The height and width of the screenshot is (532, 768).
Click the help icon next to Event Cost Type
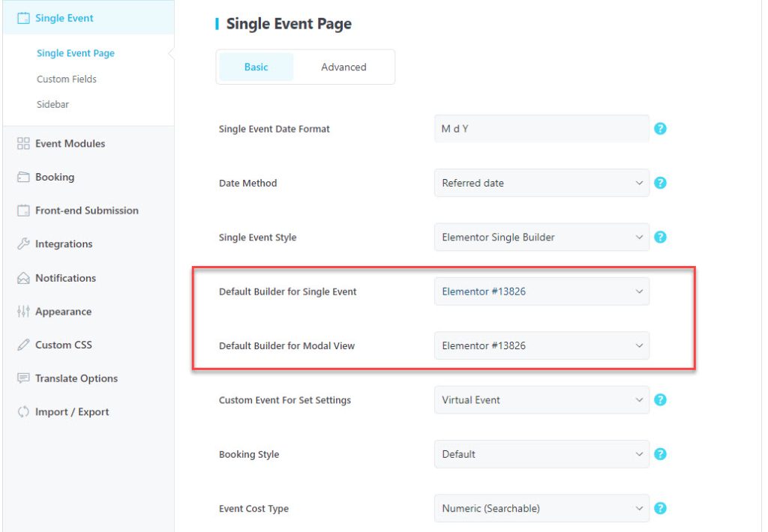[x=660, y=508]
